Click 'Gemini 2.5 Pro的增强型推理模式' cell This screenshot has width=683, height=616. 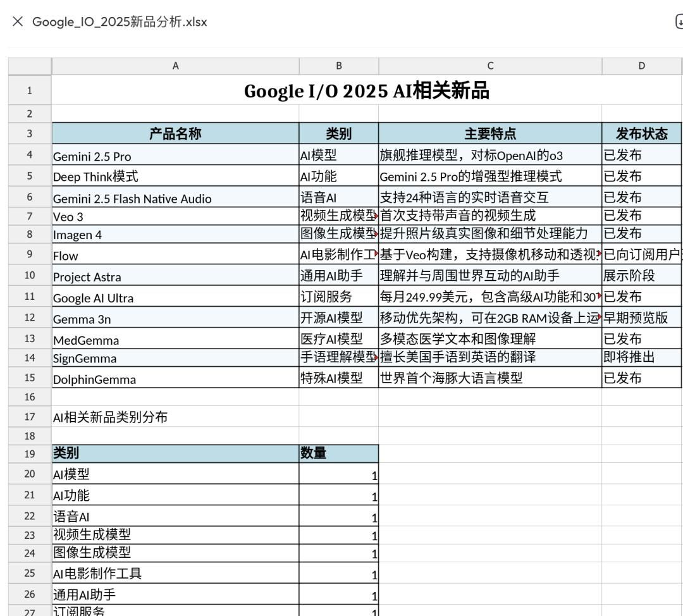pyautogui.click(x=490, y=176)
